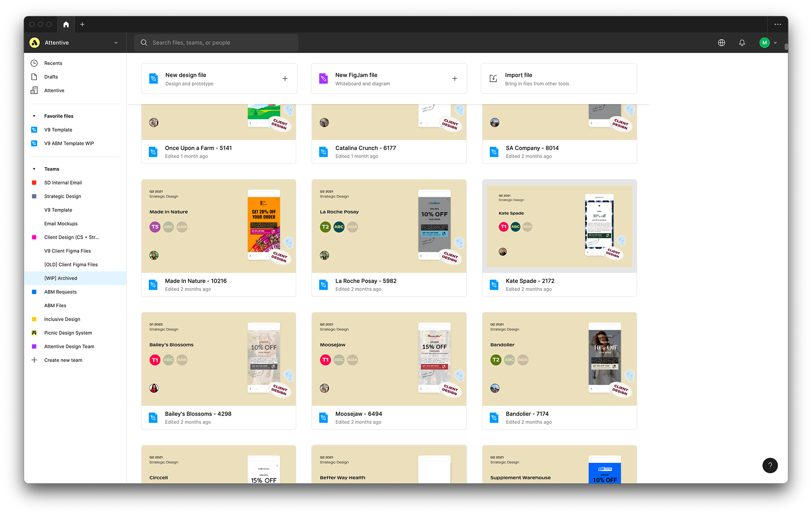Click the Import file icon
The height and width of the screenshot is (515, 812).
(x=493, y=79)
